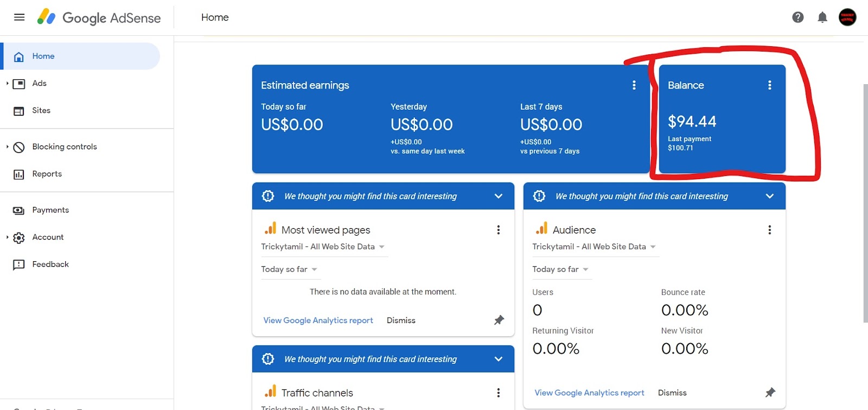The image size is (868, 410).
Task: Open Trickytamil site selector in Most viewed pages
Action: coord(323,247)
